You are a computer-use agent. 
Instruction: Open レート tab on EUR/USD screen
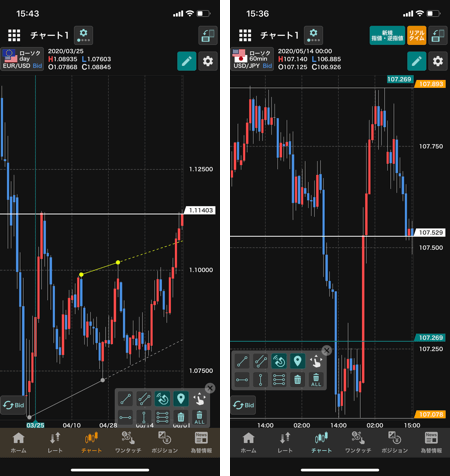pyautogui.click(x=55, y=443)
